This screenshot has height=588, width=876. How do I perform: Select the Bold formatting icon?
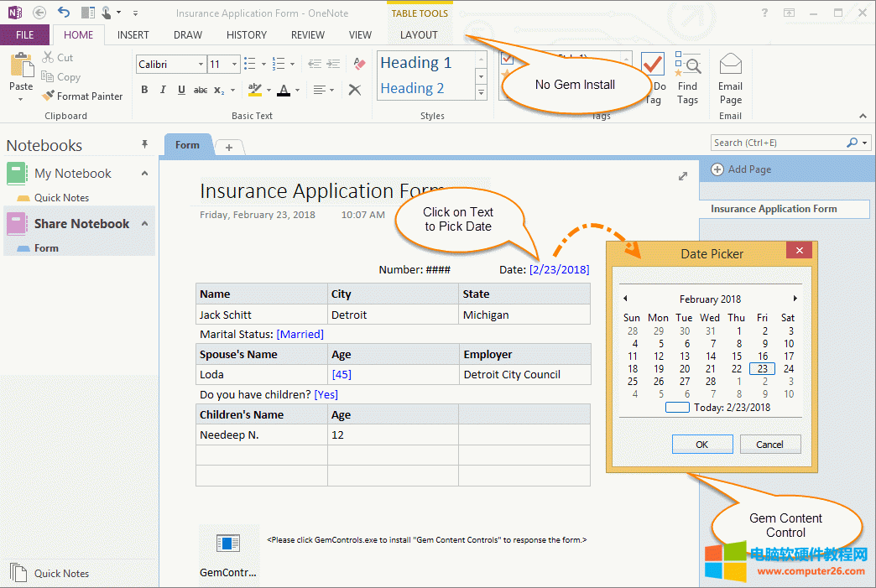(x=144, y=89)
